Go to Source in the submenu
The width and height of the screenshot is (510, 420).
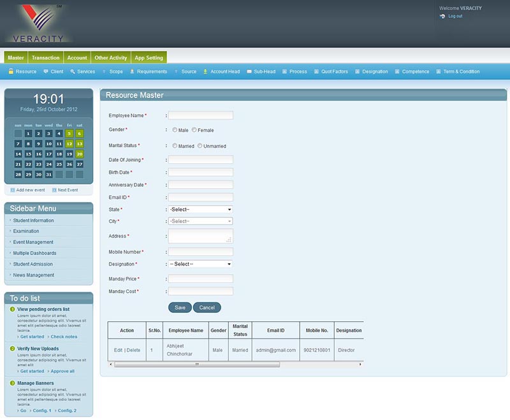click(x=189, y=71)
